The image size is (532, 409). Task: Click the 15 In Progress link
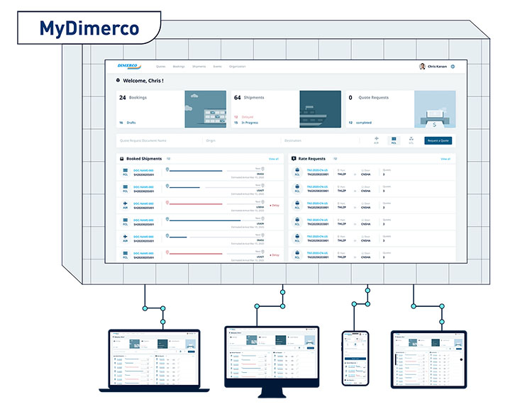tap(246, 123)
